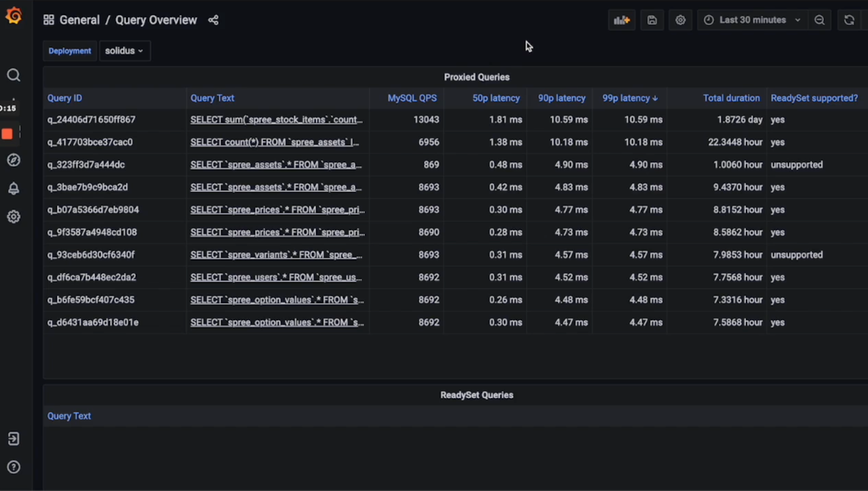This screenshot has height=491, width=868.
Task: Open search in the sidebar
Action: (14, 75)
